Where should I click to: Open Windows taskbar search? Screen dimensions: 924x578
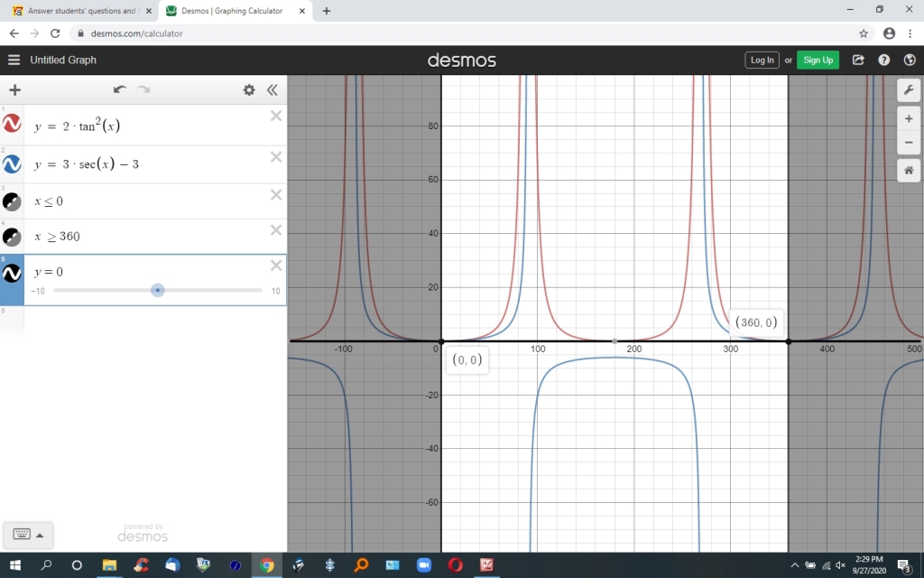coord(46,565)
